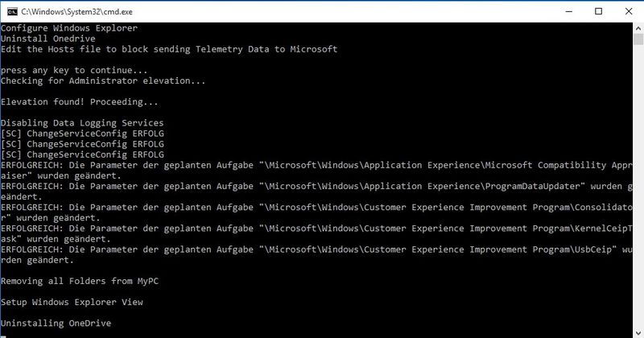Click the "Uninstall Onedrive" output line

click(x=48, y=39)
